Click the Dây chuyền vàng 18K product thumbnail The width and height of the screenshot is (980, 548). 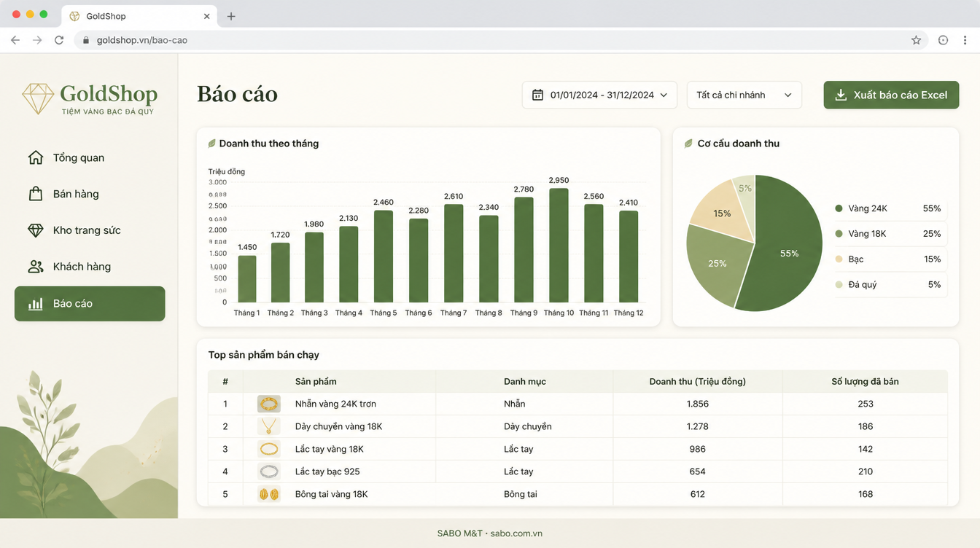tap(269, 426)
